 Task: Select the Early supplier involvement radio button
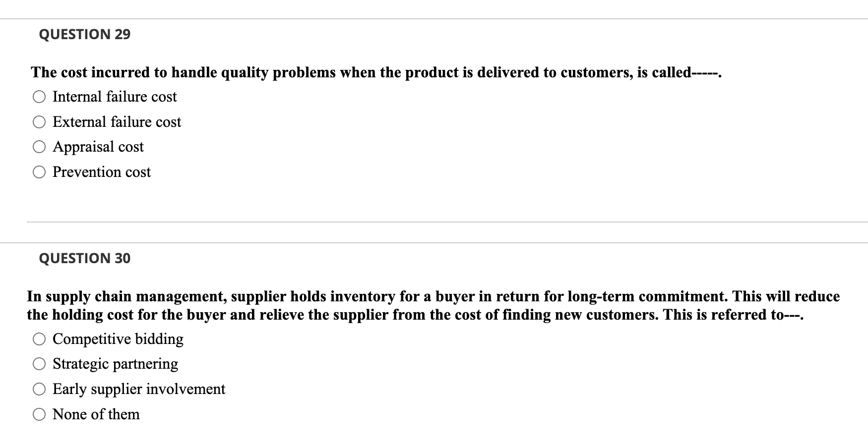tap(39, 390)
